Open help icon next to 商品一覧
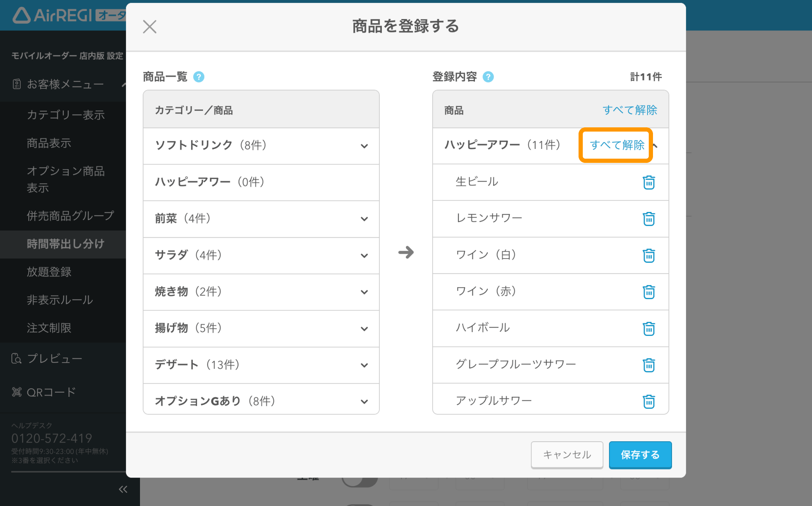Viewport: 812px width, 506px height. [199, 77]
